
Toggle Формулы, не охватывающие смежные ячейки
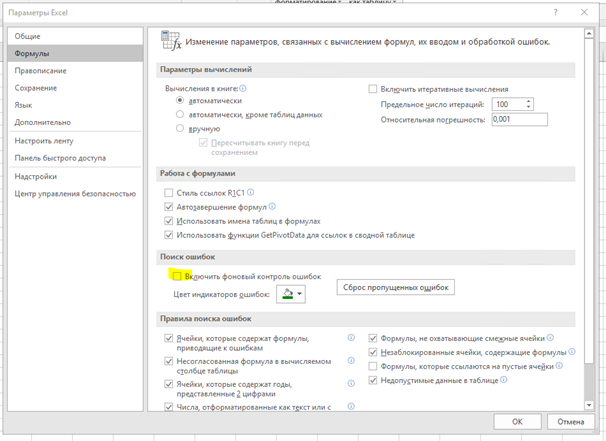(x=373, y=338)
